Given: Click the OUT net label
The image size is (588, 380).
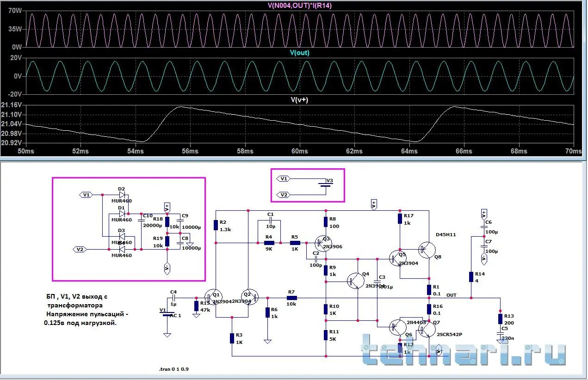Looking at the screenshot, I should click(451, 295).
